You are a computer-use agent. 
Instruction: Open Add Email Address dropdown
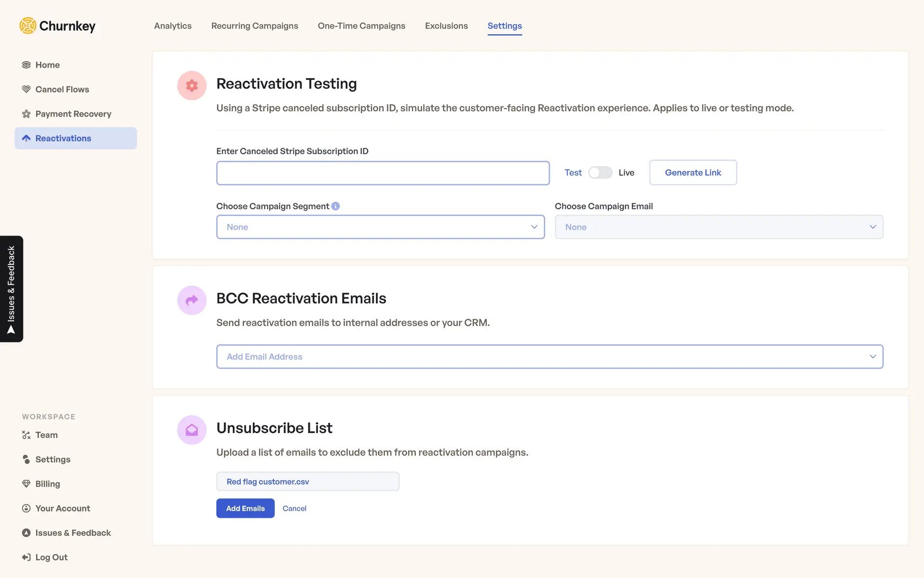pyautogui.click(x=550, y=356)
